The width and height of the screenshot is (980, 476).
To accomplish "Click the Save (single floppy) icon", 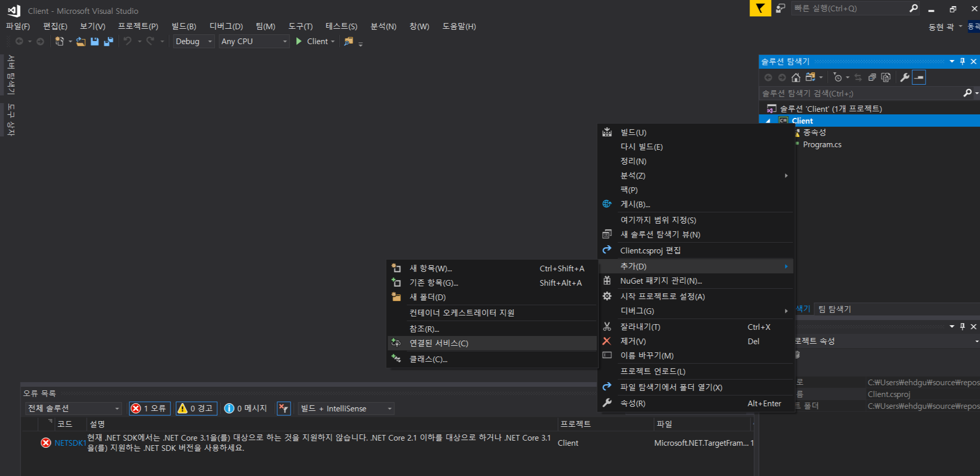I will [94, 42].
